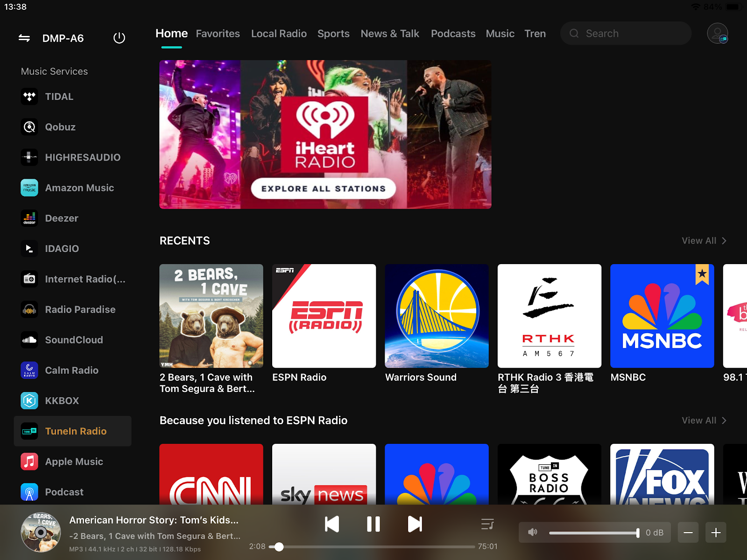Click American Horror Story track title
The height and width of the screenshot is (560, 747).
(x=154, y=520)
